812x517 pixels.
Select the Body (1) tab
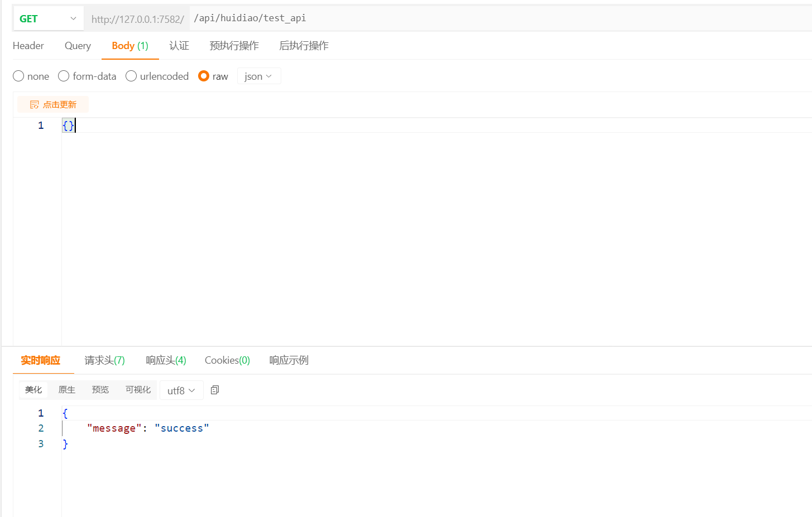pyautogui.click(x=130, y=46)
